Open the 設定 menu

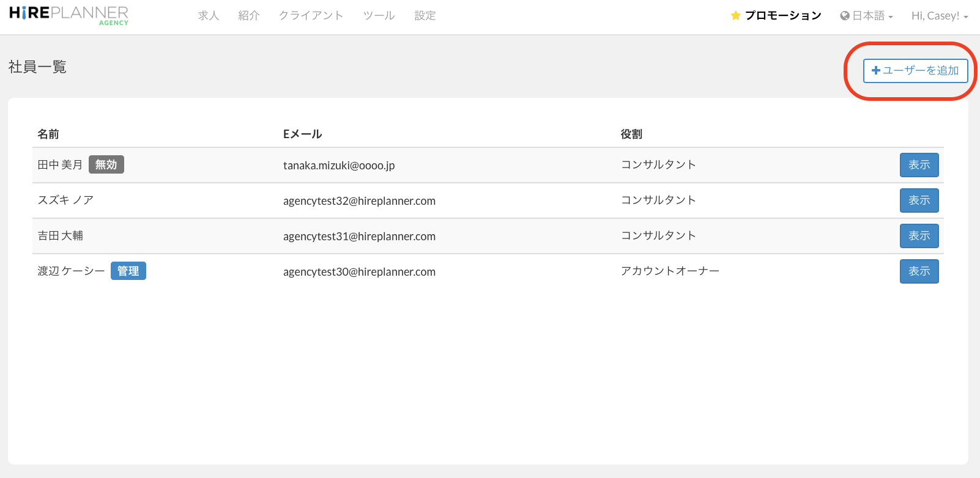(425, 16)
